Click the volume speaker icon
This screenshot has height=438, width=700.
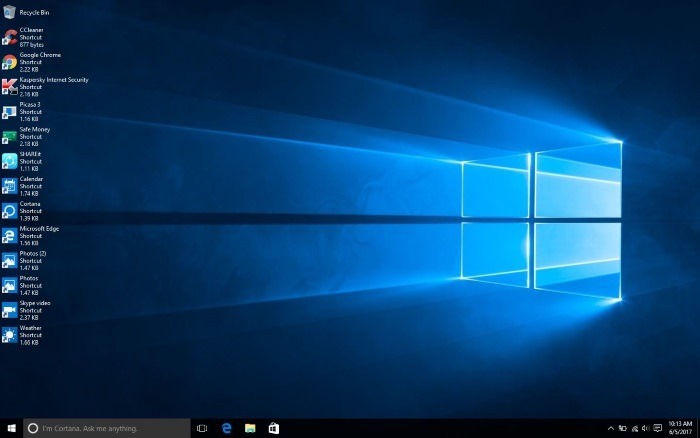coord(646,429)
